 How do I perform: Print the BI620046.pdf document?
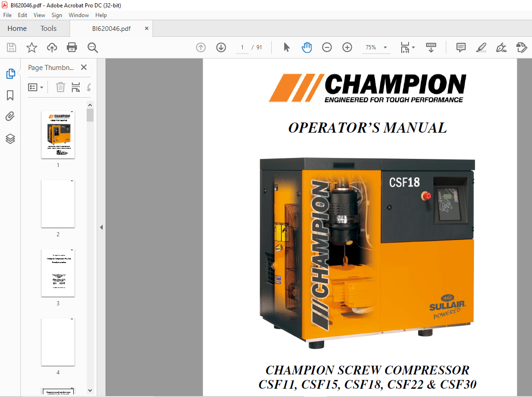[x=72, y=47]
